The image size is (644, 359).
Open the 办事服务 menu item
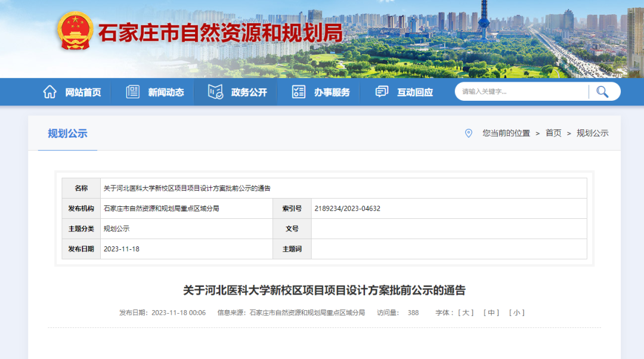(x=332, y=92)
